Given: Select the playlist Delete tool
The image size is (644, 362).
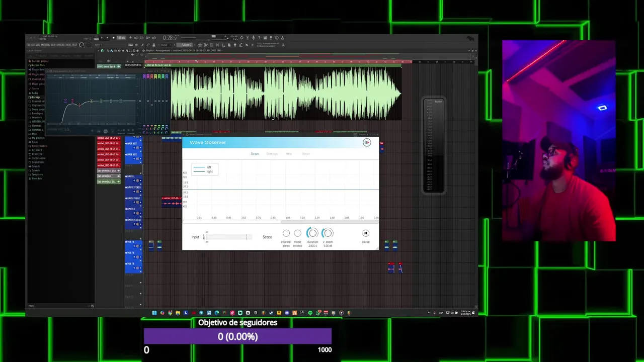Looking at the screenshot, I should (115, 51).
